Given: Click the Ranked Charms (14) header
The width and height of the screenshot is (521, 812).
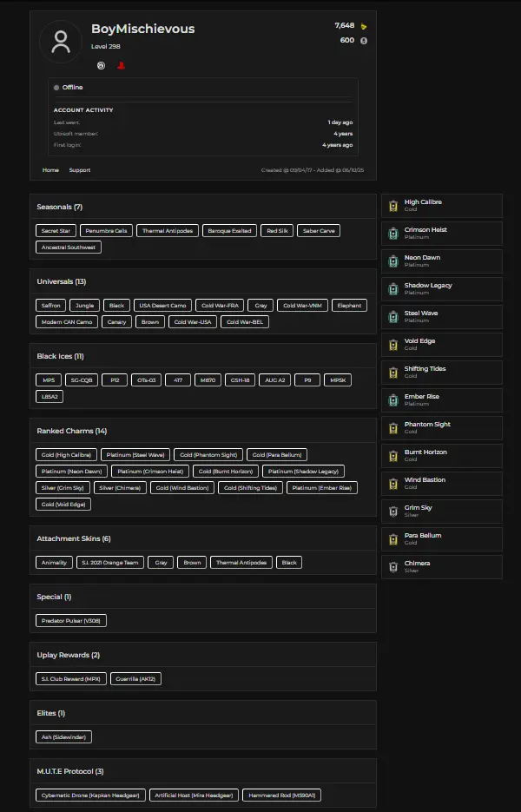Looking at the screenshot, I should tap(71, 431).
